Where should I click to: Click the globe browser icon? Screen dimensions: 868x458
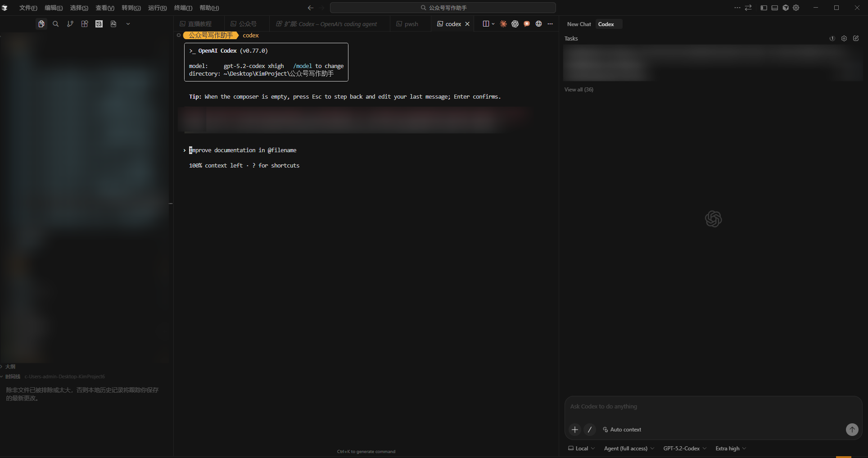[538, 24]
